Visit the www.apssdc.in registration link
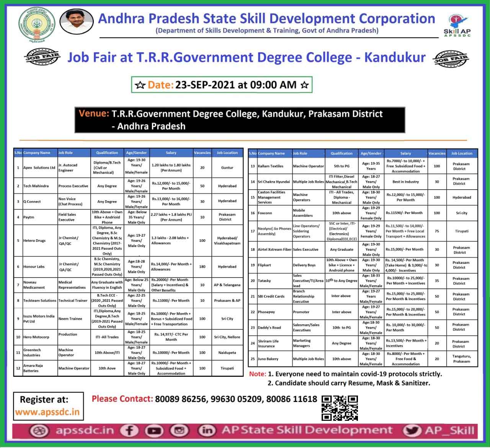 (x=47, y=412)
